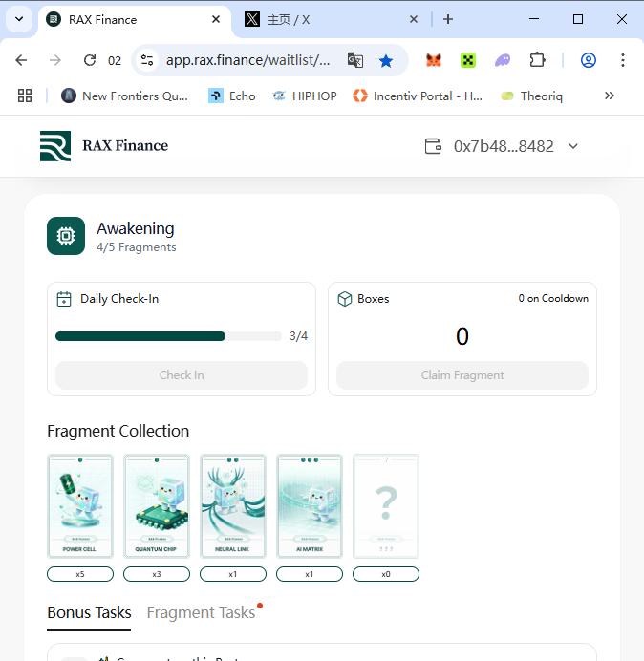Screen dimensions: 644x661
Task: Open the green pixel extension icon
Action: pyautogui.click(x=468, y=60)
